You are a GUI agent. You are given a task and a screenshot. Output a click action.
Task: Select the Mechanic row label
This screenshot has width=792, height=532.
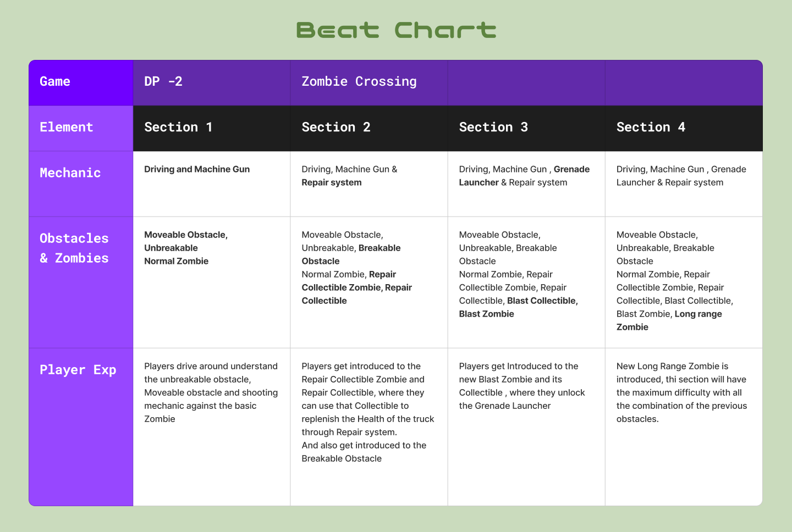pos(70,173)
